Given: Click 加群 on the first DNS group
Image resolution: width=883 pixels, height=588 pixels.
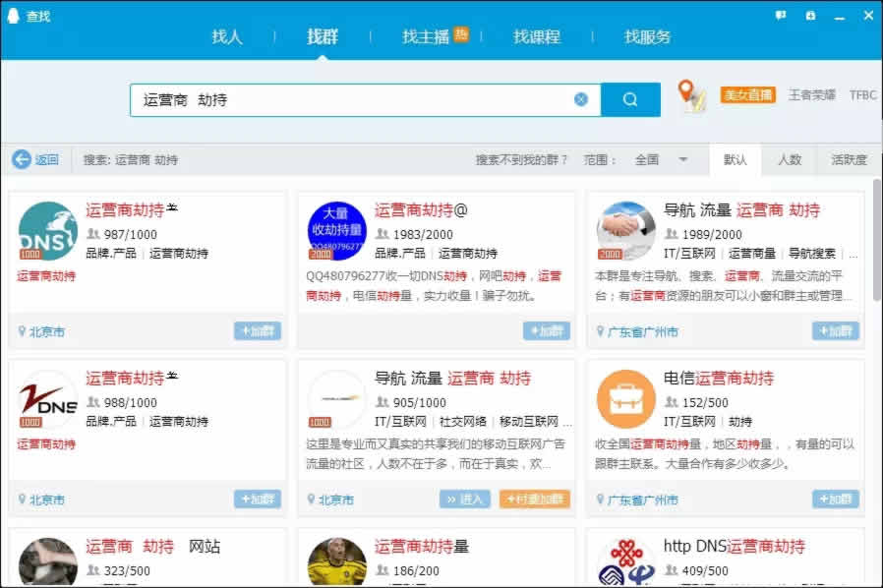Looking at the screenshot, I should 258,332.
